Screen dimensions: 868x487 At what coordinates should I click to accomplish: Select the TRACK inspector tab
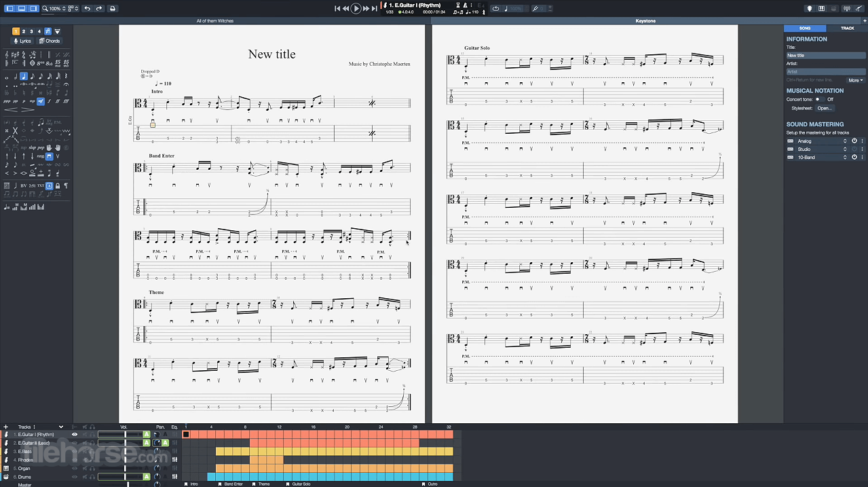(x=847, y=28)
